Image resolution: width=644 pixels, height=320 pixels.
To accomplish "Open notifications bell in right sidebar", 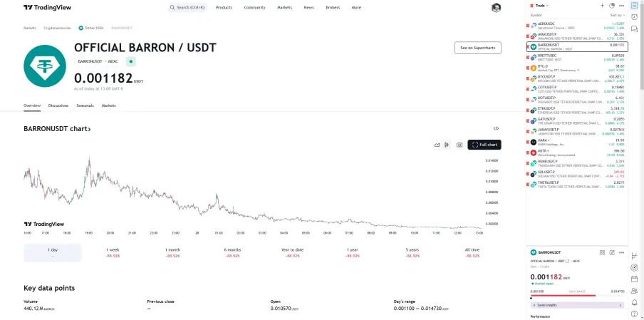I will [634, 302].
